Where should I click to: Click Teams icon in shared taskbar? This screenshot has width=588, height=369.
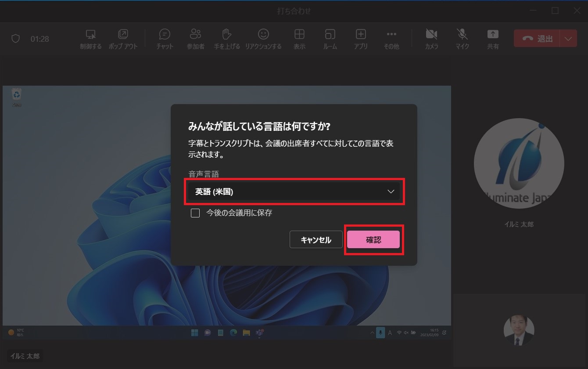259,333
